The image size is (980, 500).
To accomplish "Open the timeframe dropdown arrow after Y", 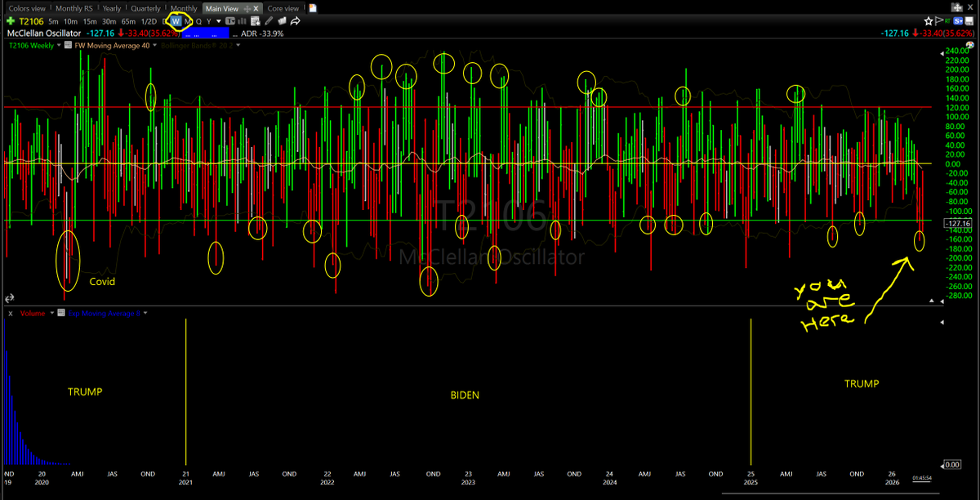I will 218,21.
